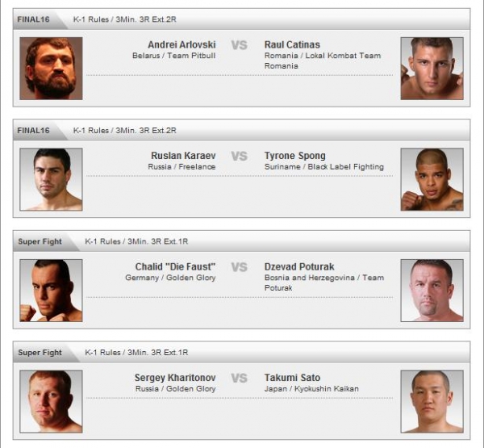Open Raul Catinas fighter name link
The width and height of the screenshot is (484, 448).
(292, 45)
